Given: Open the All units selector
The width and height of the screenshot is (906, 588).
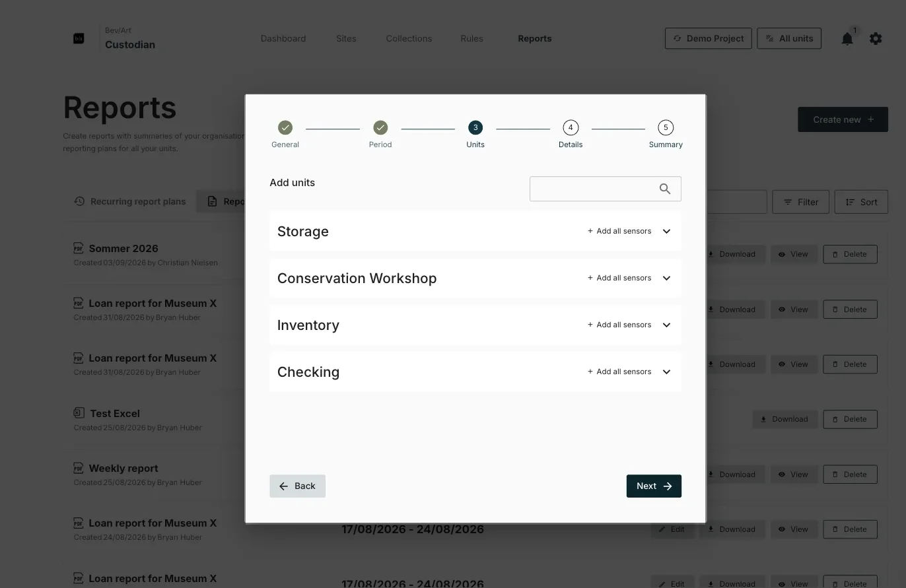Looking at the screenshot, I should pos(789,39).
